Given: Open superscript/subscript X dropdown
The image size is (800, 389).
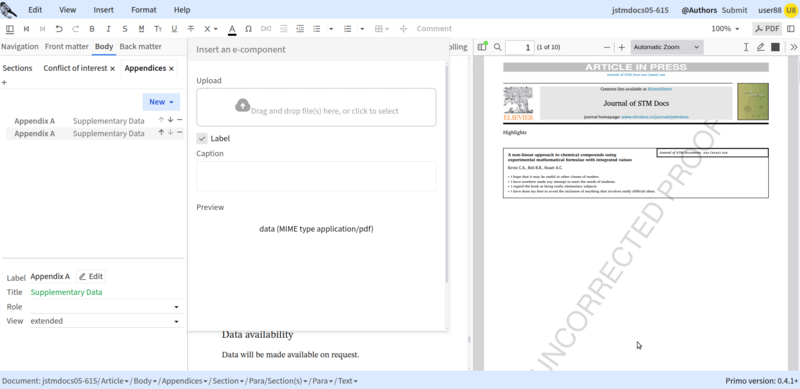Looking at the screenshot, I should pos(211,29).
